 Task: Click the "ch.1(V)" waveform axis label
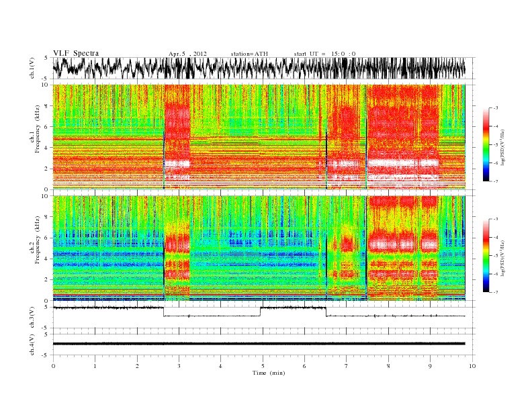pos(32,68)
